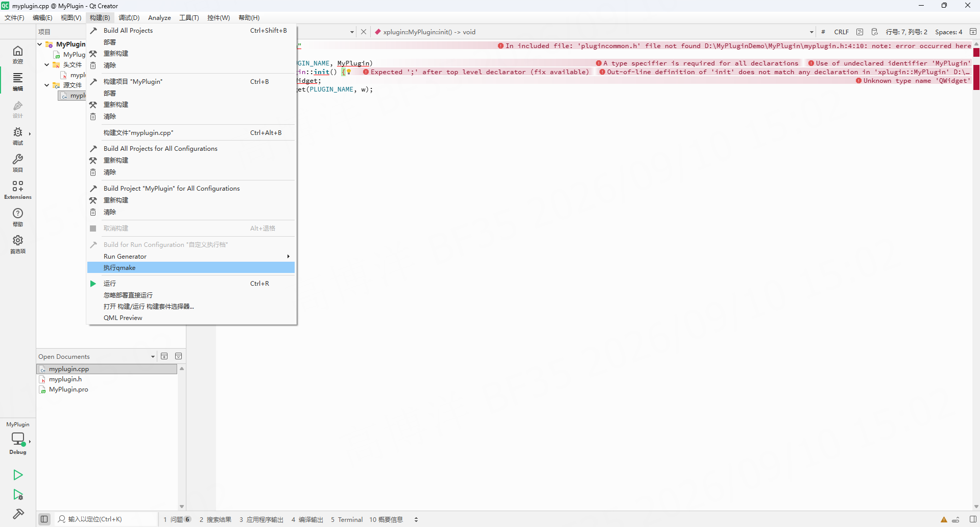Close the current document
The width and height of the screenshot is (980, 527).
pos(364,32)
